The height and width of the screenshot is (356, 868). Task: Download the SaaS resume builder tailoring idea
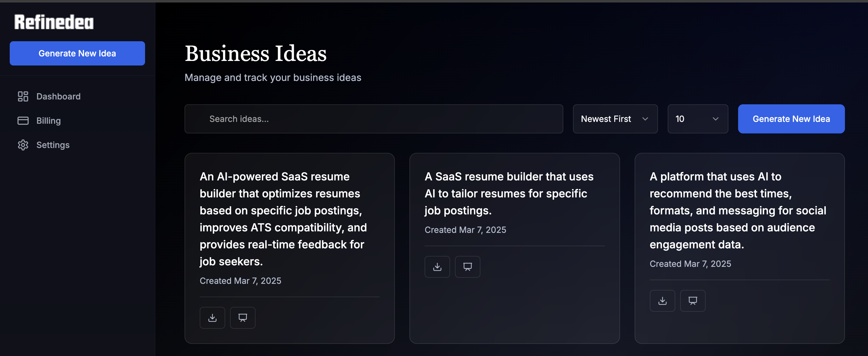[437, 267]
